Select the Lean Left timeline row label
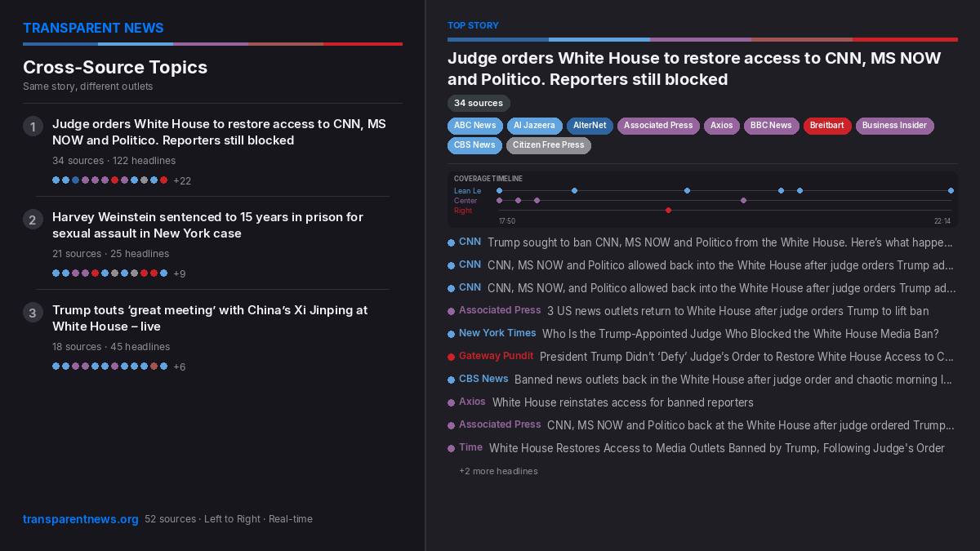 (x=468, y=191)
